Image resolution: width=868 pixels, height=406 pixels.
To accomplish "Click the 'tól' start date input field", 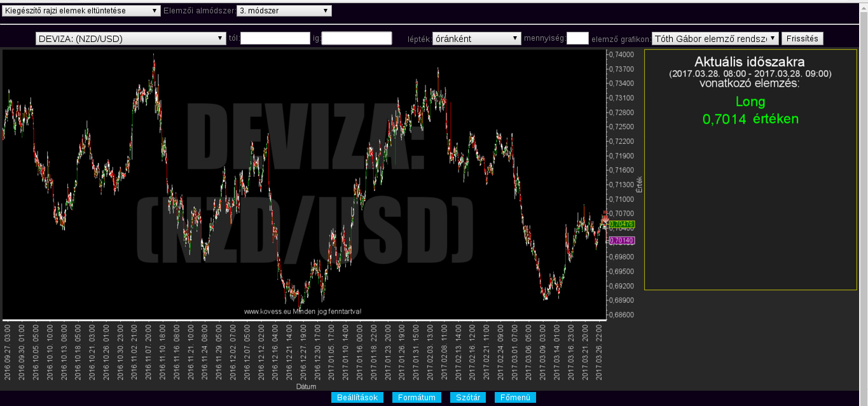I will point(275,39).
